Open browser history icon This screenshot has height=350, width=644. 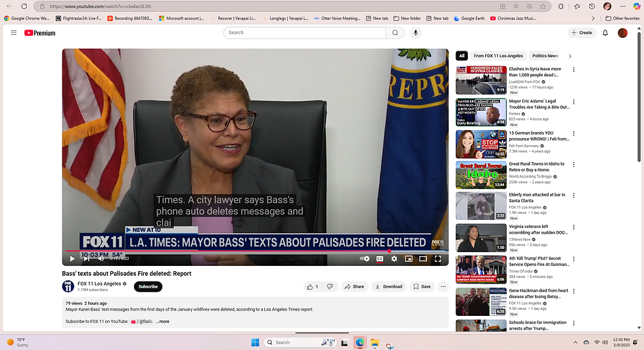tap(592, 6)
